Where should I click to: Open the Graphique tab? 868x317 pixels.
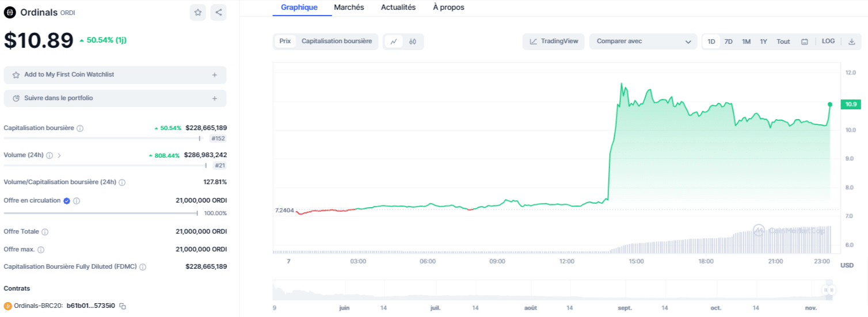coord(299,7)
